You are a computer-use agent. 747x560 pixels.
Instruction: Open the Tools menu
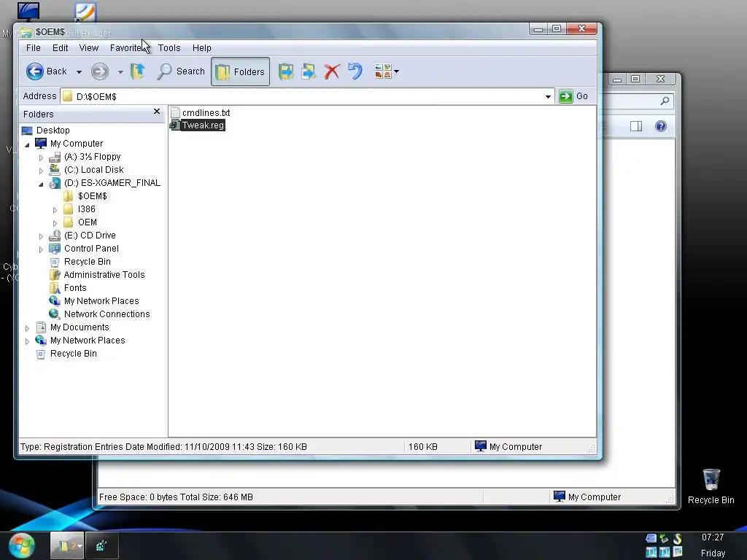coord(169,48)
